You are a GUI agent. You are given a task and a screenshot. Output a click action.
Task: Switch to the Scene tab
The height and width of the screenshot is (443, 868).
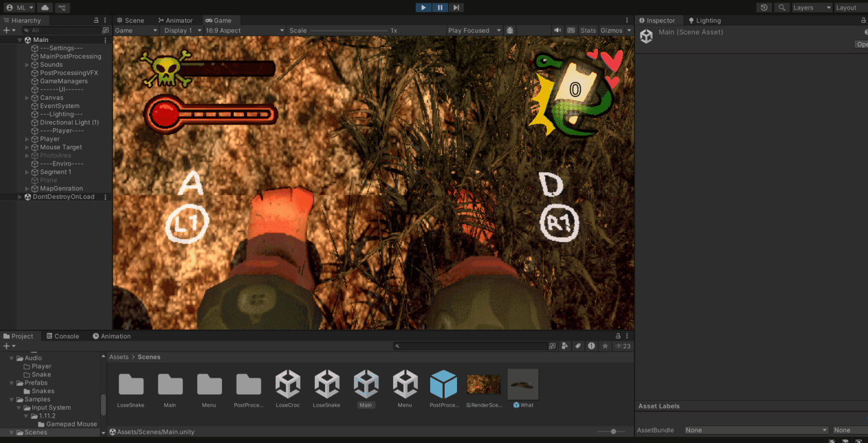click(x=129, y=21)
